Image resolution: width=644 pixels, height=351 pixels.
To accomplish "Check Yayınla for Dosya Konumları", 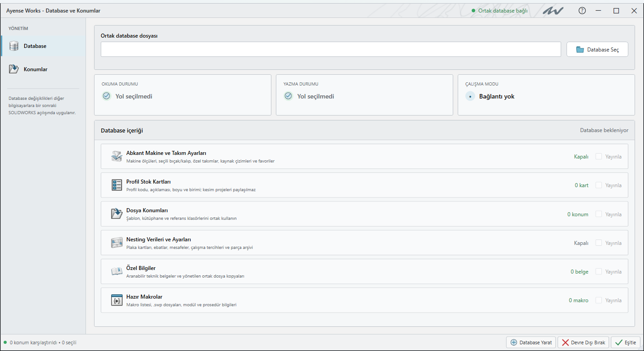I will tap(599, 214).
